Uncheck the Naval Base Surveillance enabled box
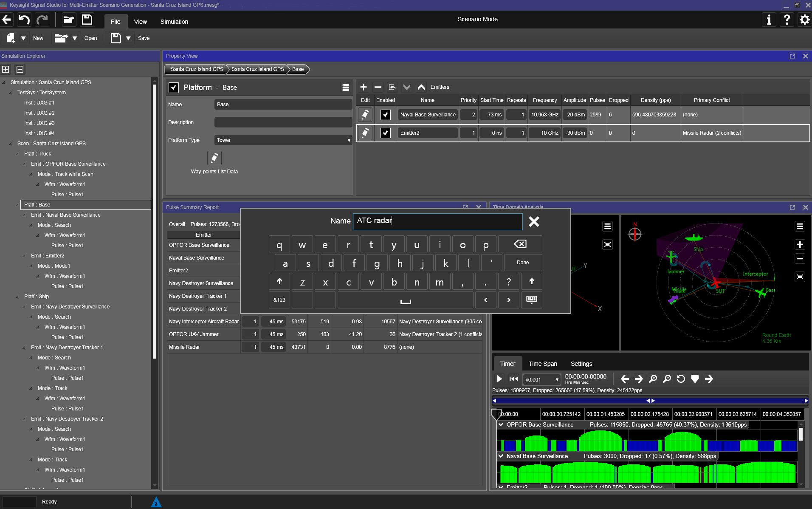This screenshot has height=509, width=812. tap(386, 115)
